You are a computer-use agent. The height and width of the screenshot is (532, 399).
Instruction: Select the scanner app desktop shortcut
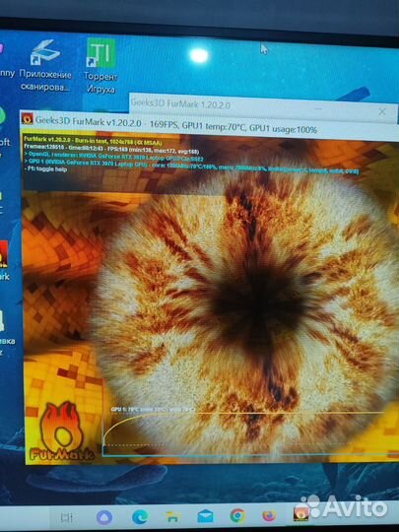tap(45, 66)
